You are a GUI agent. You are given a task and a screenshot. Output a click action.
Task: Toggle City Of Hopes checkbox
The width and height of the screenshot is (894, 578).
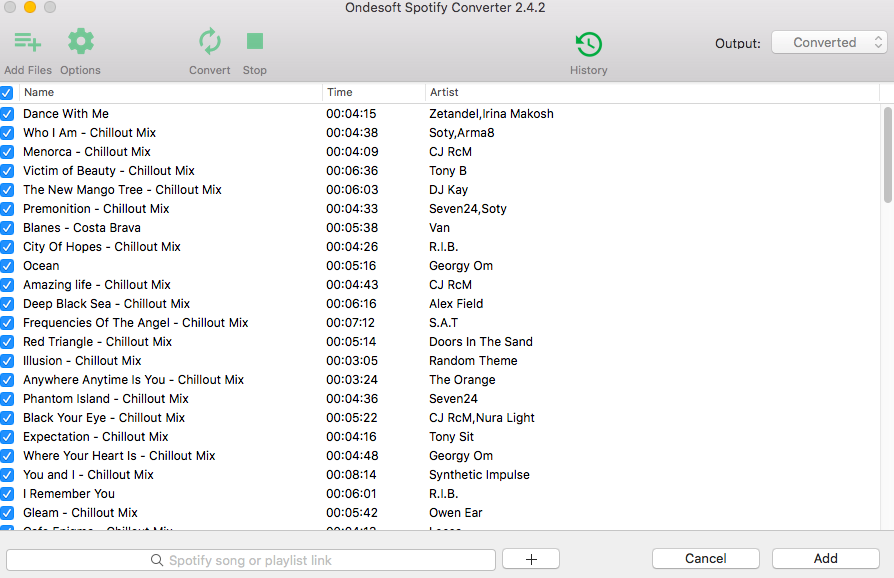coord(7,247)
